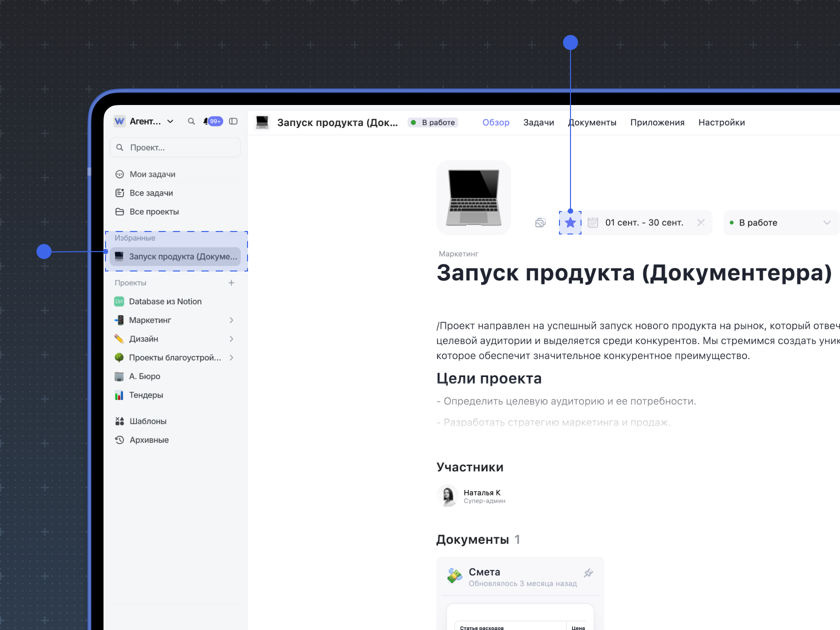Image resolution: width=840 pixels, height=630 pixels.
Task: Click the copy project icon beside star
Action: click(x=540, y=223)
